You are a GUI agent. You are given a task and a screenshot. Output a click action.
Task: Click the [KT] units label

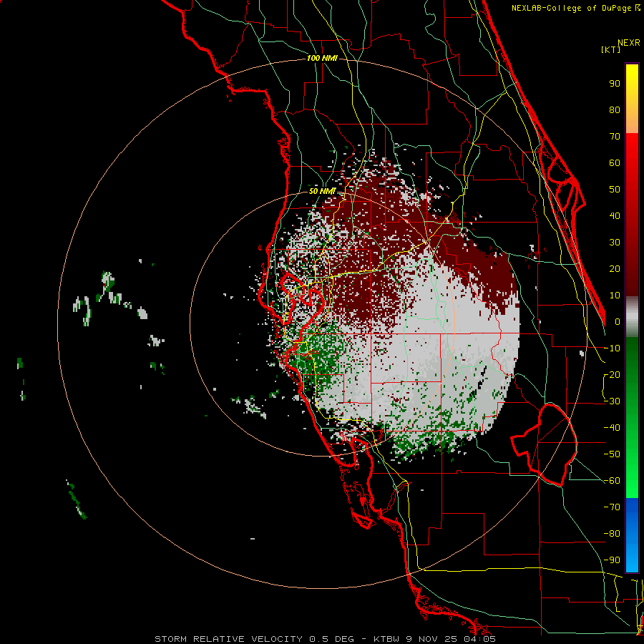tap(611, 49)
